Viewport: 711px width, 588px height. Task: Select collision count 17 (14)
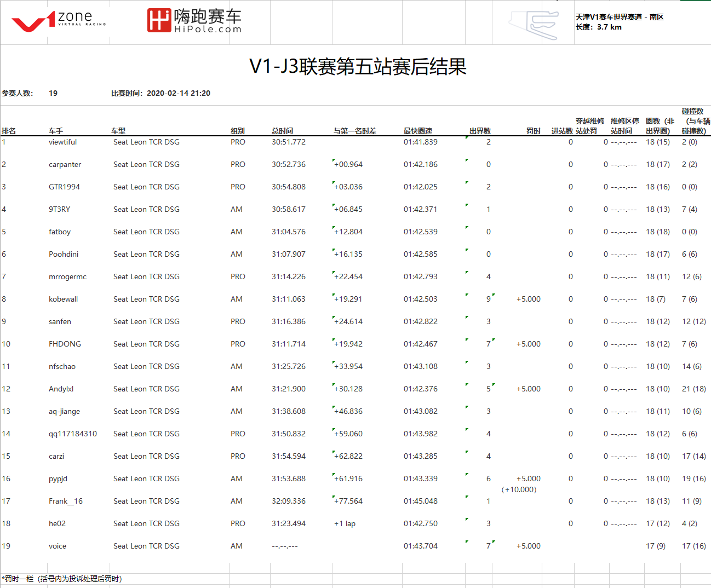click(x=694, y=456)
